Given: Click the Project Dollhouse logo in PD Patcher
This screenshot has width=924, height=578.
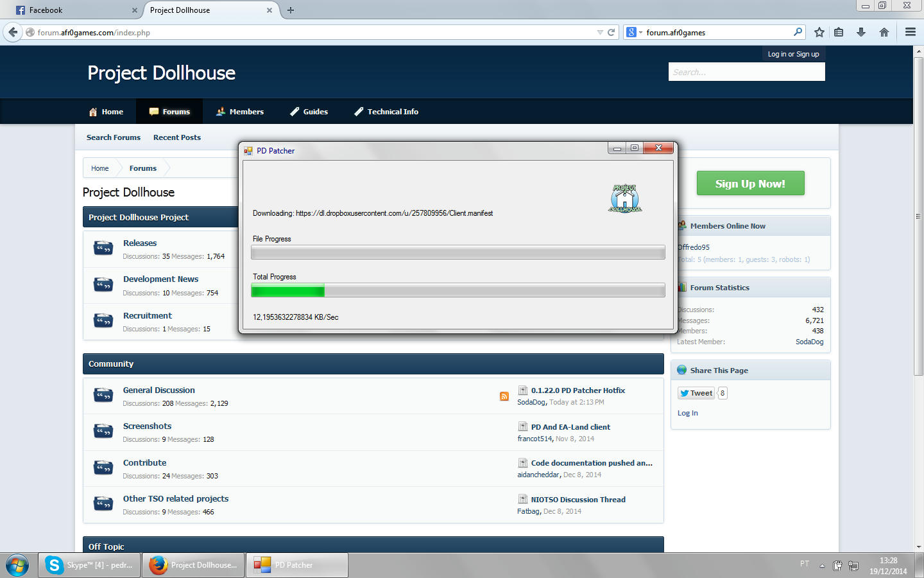Looking at the screenshot, I should pos(625,198).
